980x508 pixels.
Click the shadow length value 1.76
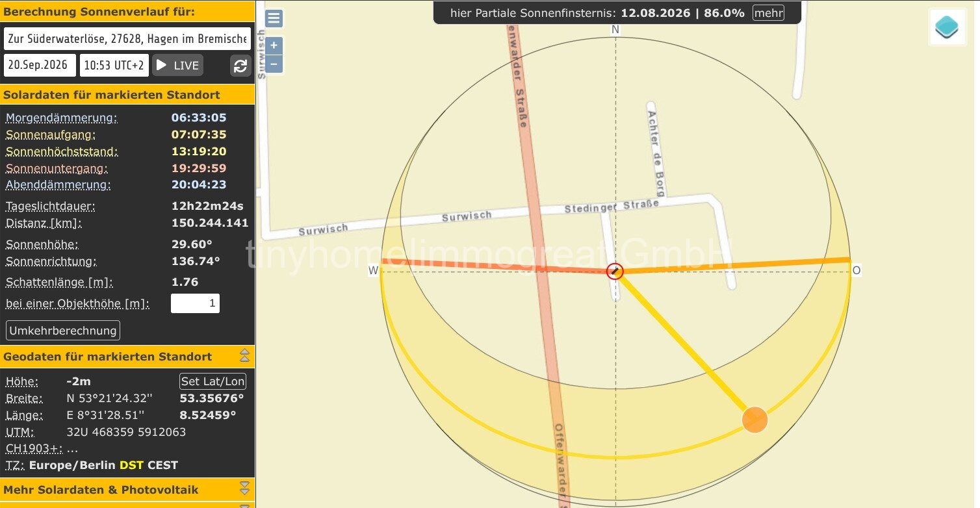tap(185, 283)
